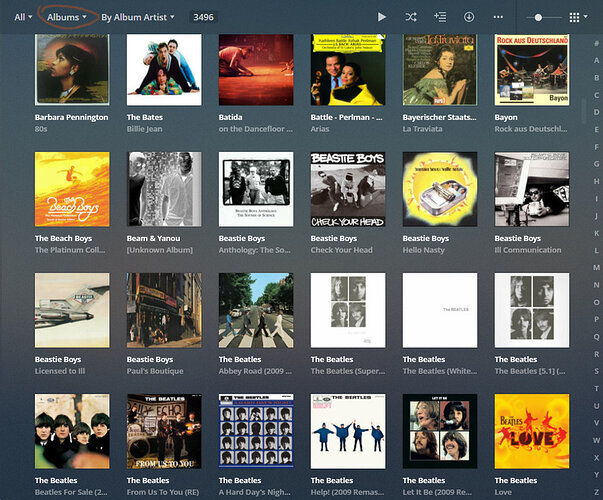The image size is (603, 500).
Task: Open Barbara Pennington 80s album cover
Action: [72, 70]
